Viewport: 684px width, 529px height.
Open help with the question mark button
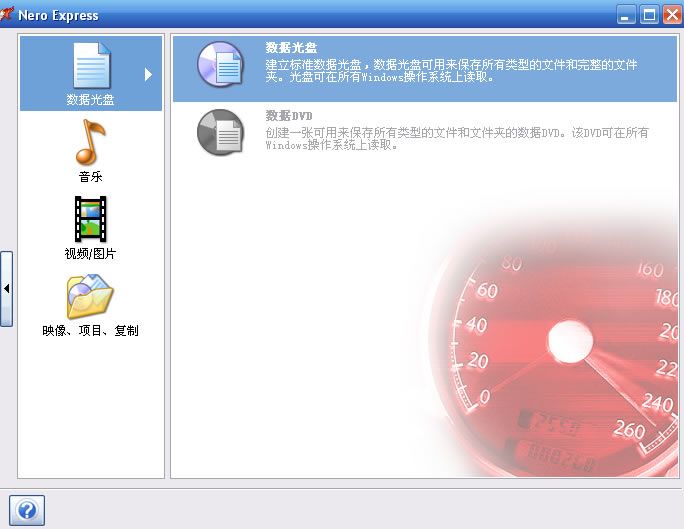point(27,510)
